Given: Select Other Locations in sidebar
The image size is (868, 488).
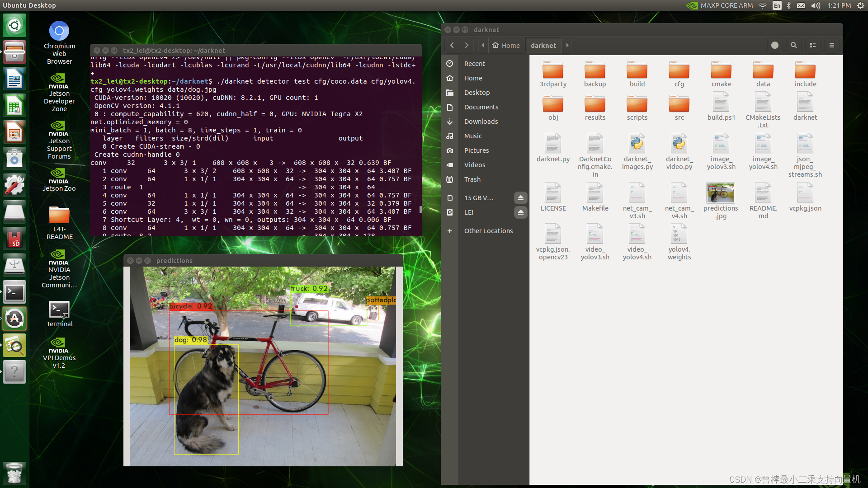Looking at the screenshot, I should (x=488, y=231).
